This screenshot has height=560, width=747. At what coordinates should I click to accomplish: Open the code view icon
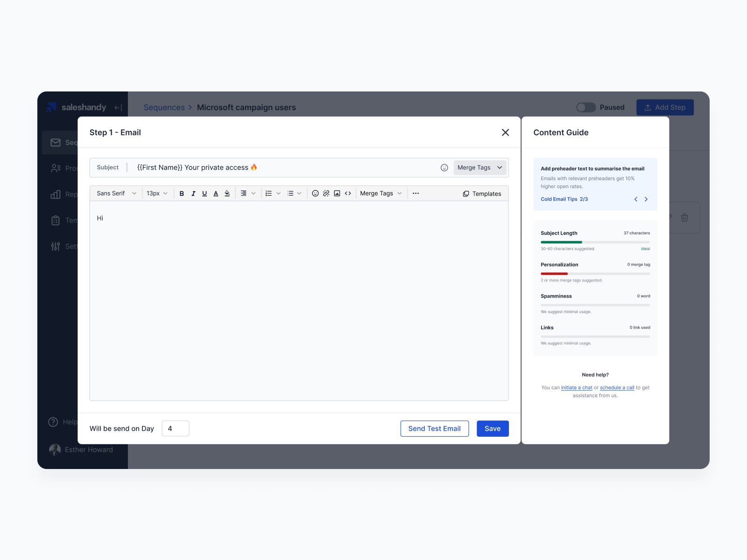[348, 193]
